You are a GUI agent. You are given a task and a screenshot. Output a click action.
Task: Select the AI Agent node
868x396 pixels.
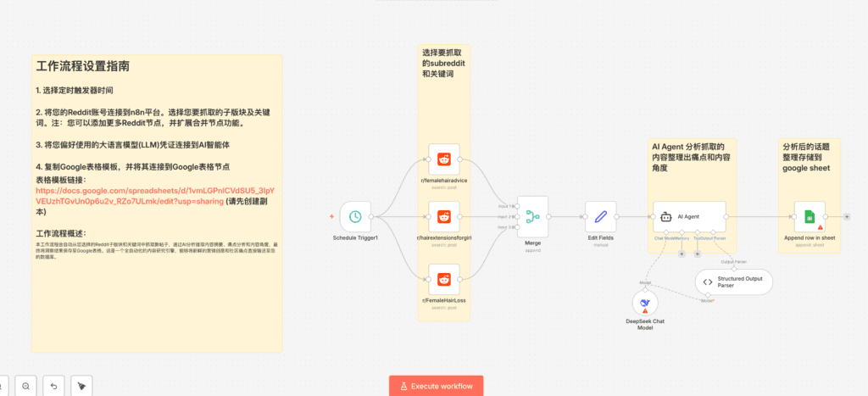tap(689, 217)
